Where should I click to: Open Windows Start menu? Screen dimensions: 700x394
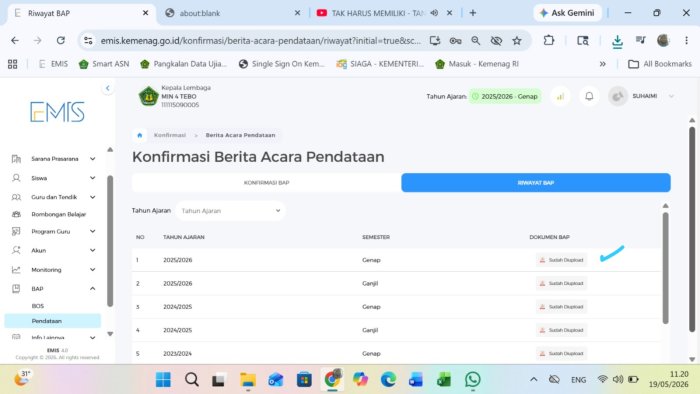pyautogui.click(x=163, y=379)
